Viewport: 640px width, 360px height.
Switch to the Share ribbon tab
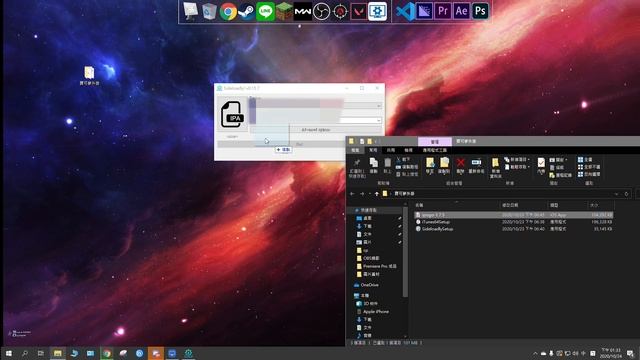pos(391,150)
